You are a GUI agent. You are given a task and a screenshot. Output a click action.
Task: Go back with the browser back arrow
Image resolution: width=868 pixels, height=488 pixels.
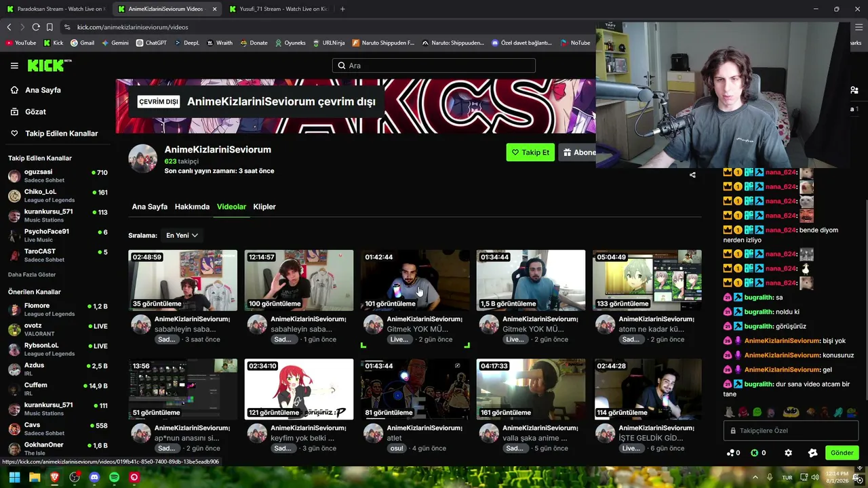pyautogui.click(x=9, y=27)
